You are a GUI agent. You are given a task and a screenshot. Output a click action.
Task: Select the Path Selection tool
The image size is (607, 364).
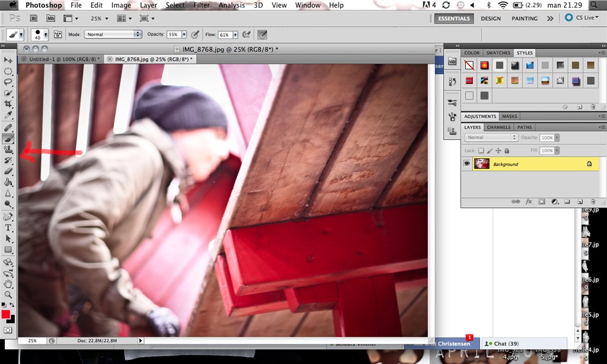click(8, 238)
